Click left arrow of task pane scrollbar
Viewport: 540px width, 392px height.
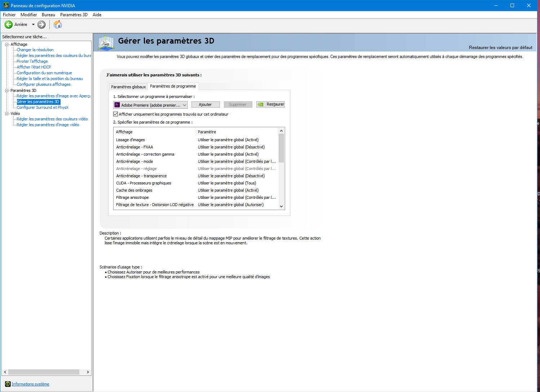pyautogui.click(x=5, y=372)
